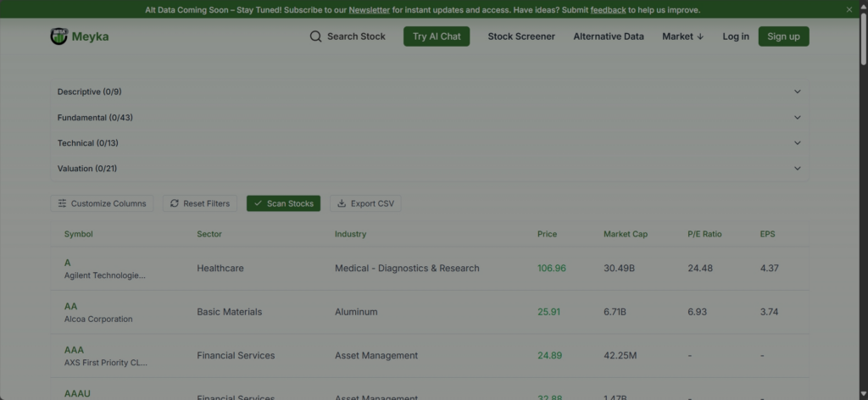The width and height of the screenshot is (868, 400).
Task: Open stock symbol A
Action: click(68, 263)
